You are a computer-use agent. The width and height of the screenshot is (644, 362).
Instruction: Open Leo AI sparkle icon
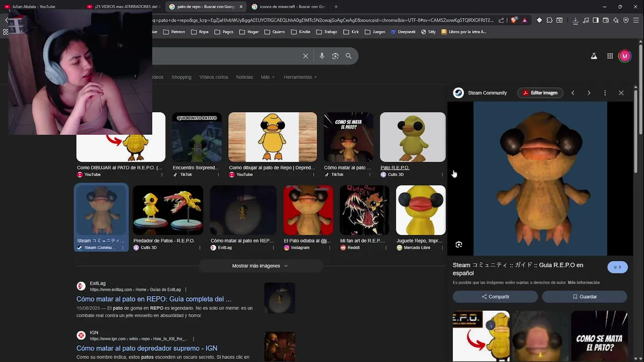616,20
